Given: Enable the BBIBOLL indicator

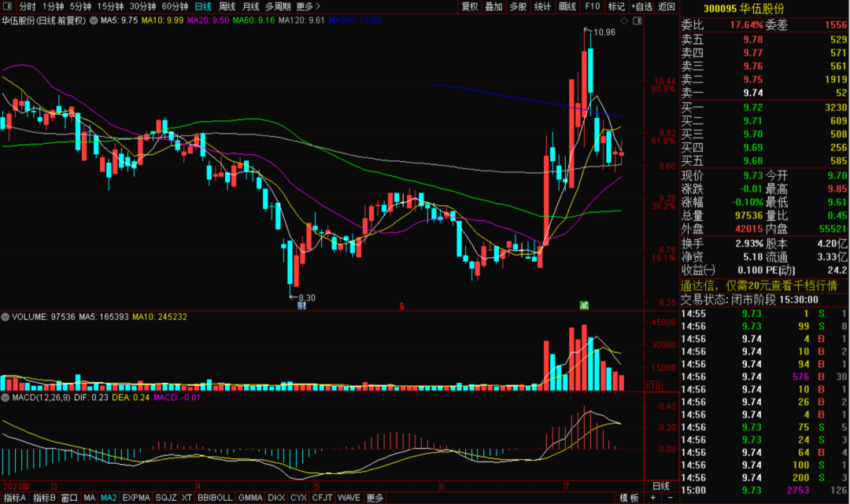Looking at the screenshot, I should tap(215, 498).
